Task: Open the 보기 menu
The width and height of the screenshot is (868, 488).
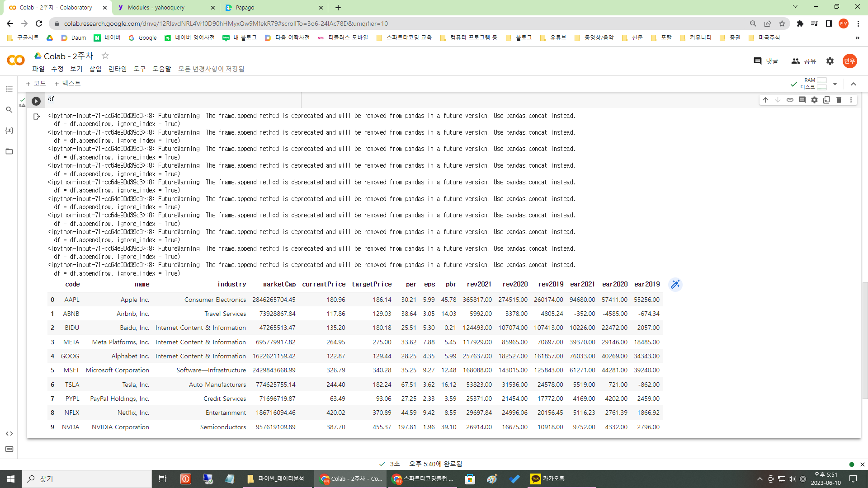Action: click(76, 69)
